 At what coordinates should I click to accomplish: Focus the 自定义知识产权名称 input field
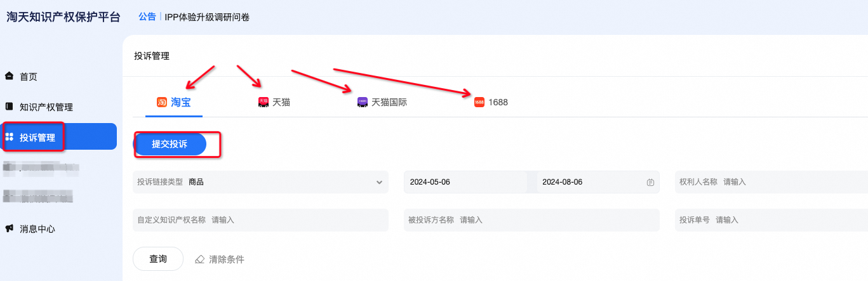tap(260, 220)
